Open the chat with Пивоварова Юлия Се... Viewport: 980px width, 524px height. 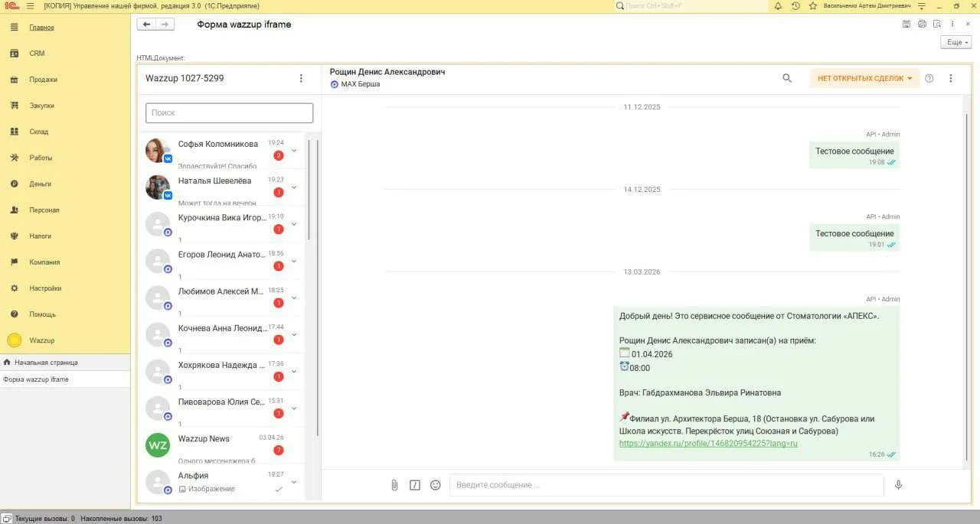(x=222, y=408)
